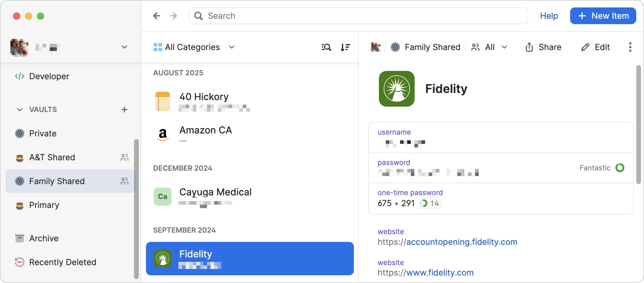Open the three-dot more options menu
644x283 pixels.
630,47
